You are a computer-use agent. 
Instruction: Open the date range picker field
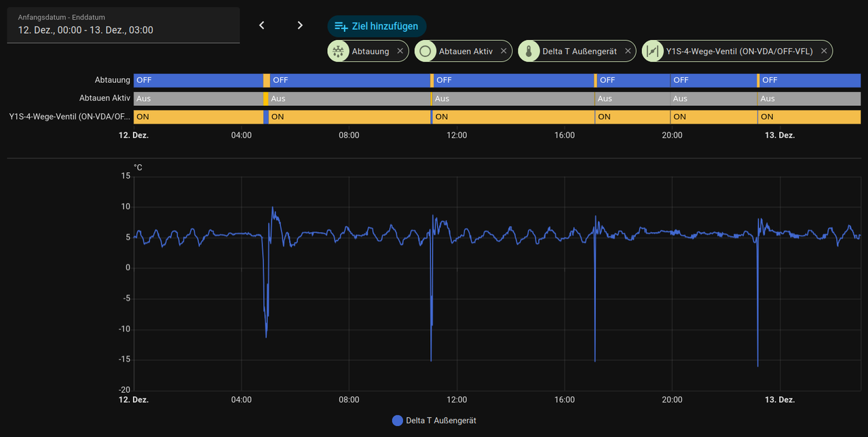pyautogui.click(x=124, y=25)
